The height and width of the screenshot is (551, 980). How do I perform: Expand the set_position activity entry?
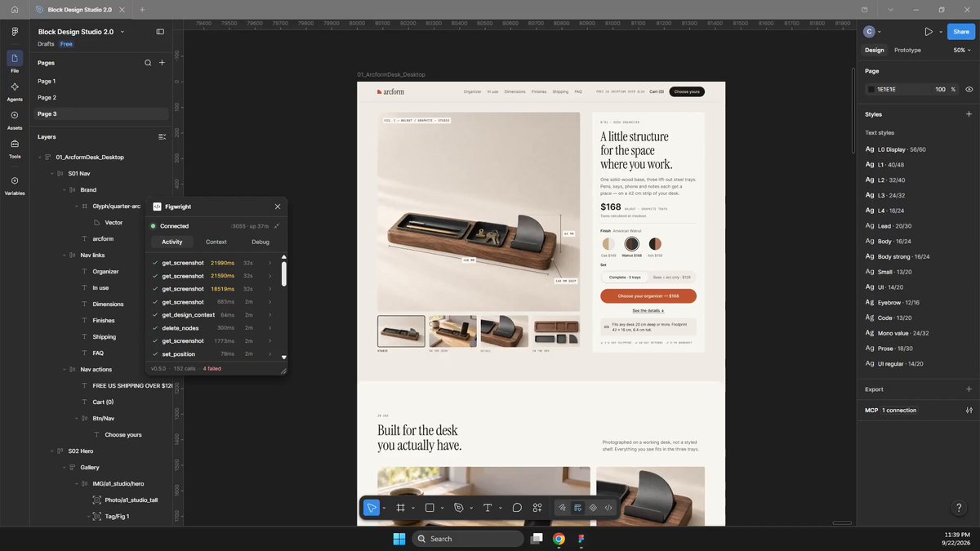click(270, 354)
